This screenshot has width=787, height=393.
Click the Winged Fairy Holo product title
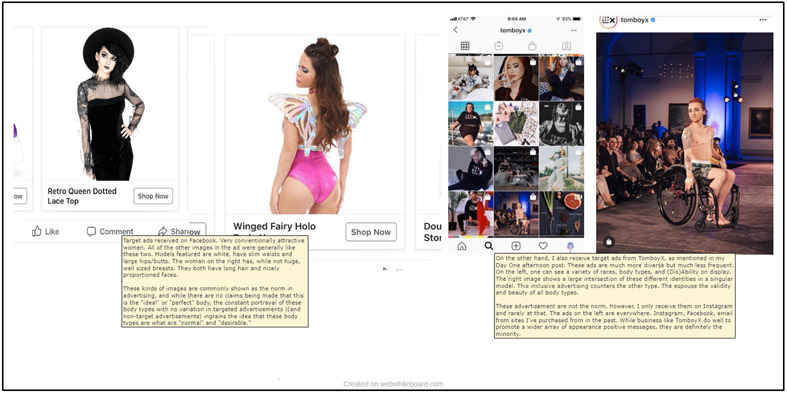tap(275, 226)
